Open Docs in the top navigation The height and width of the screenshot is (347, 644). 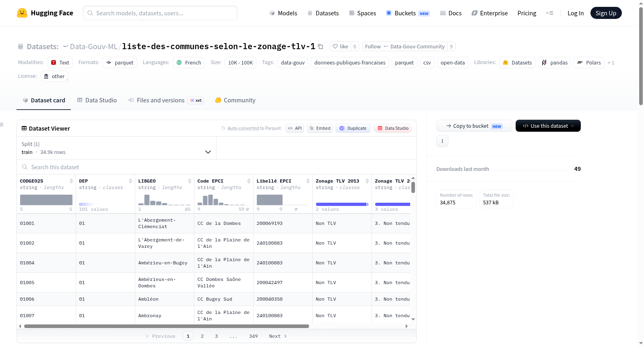[450, 13]
